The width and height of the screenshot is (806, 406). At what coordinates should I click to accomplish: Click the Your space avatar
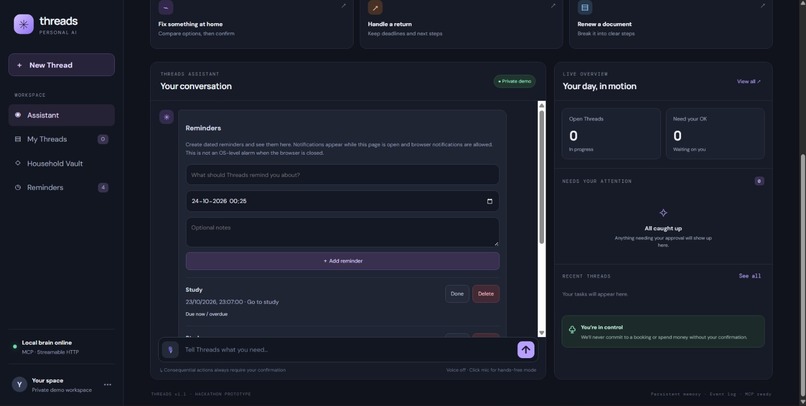[x=20, y=384]
